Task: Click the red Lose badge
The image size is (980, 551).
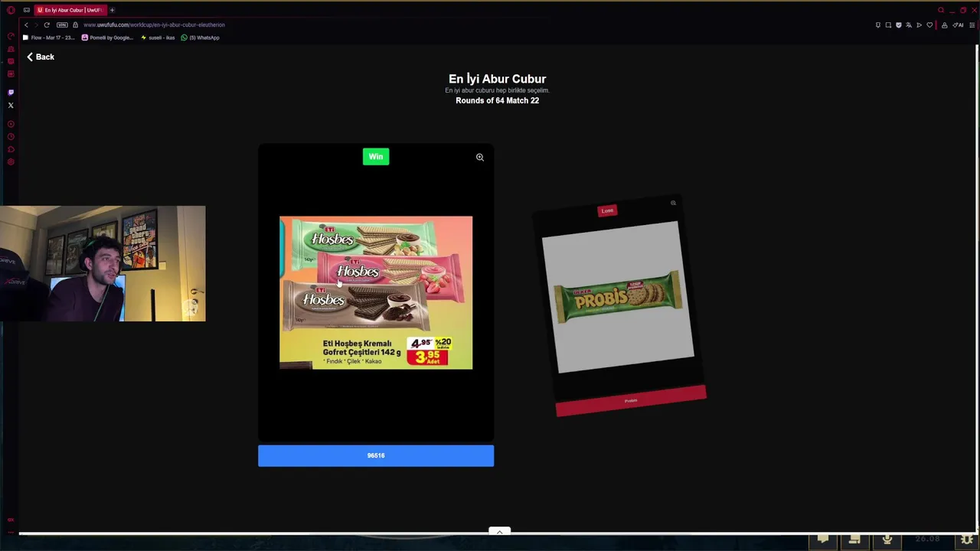Action: tap(607, 210)
